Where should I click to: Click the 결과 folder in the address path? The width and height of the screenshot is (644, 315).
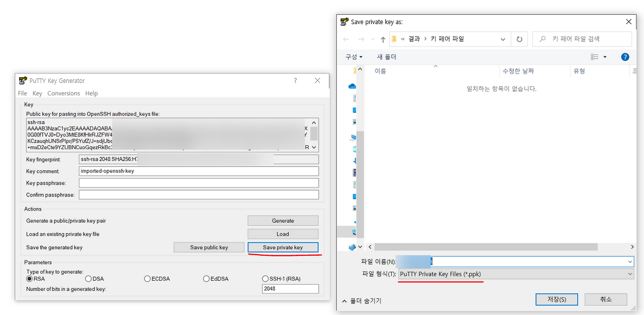pyautogui.click(x=414, y=39)
